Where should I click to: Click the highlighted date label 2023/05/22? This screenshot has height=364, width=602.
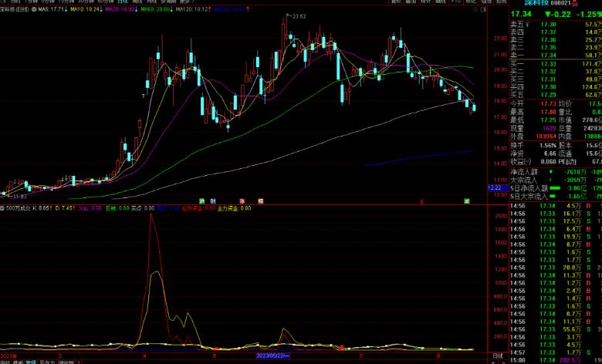[273, 356]
